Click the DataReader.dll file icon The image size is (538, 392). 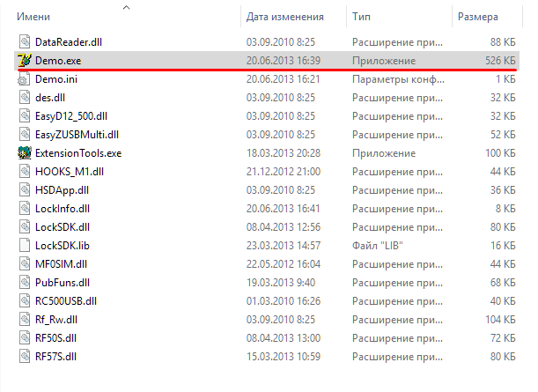[25, 42]
